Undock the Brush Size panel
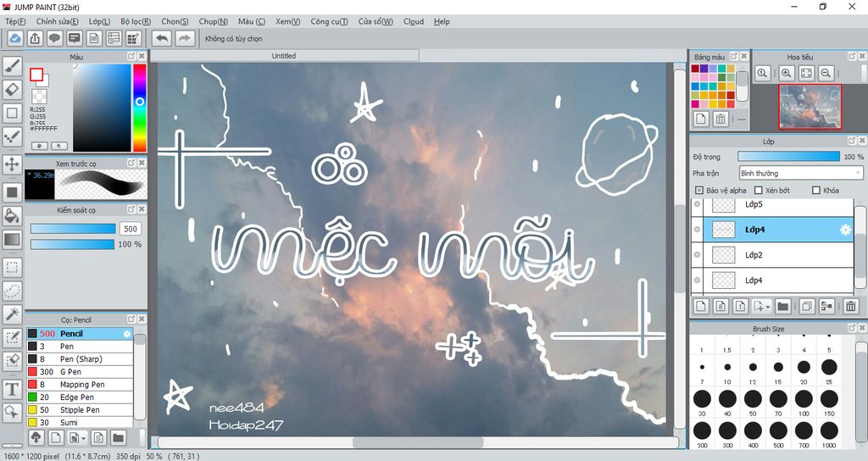This screenshot has width=868, height=461. coord(851,328)
